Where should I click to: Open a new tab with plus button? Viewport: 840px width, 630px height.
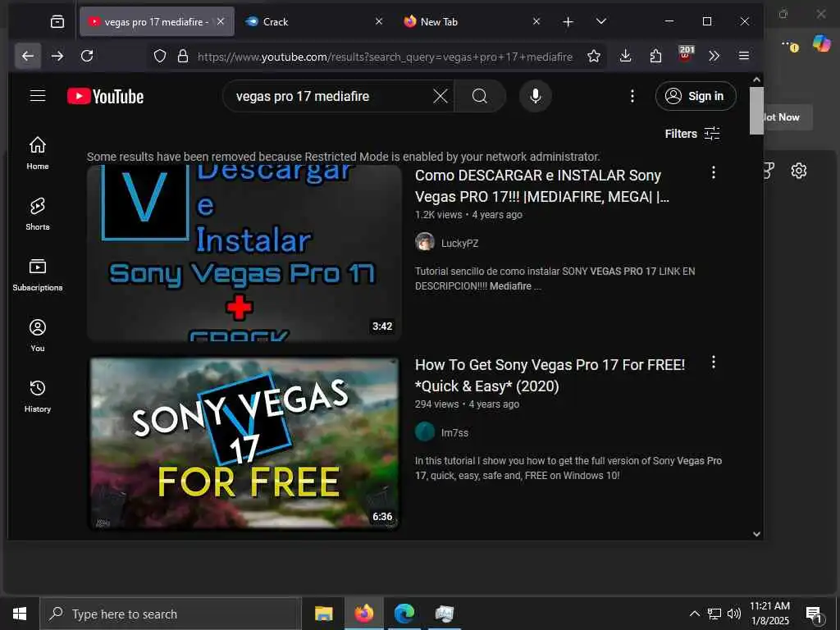pos(568,21)
